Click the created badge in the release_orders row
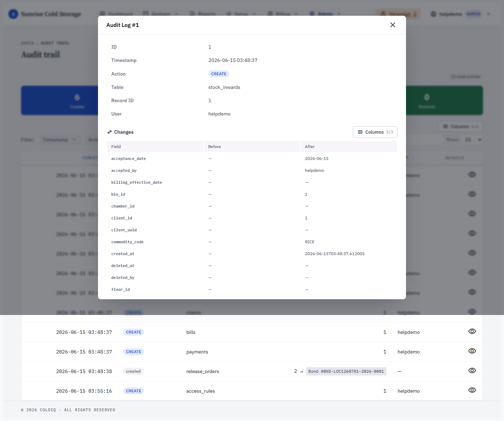The width and height of the screenshot is (504, 421). (x=133, y=371)
